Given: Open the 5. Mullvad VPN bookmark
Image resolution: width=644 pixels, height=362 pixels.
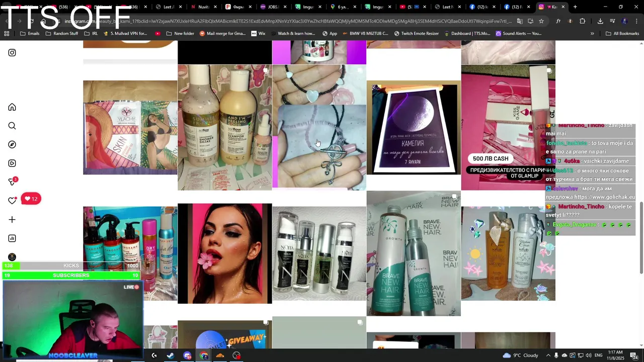Looking at the screenshot, I should click(x=125, y=33).
